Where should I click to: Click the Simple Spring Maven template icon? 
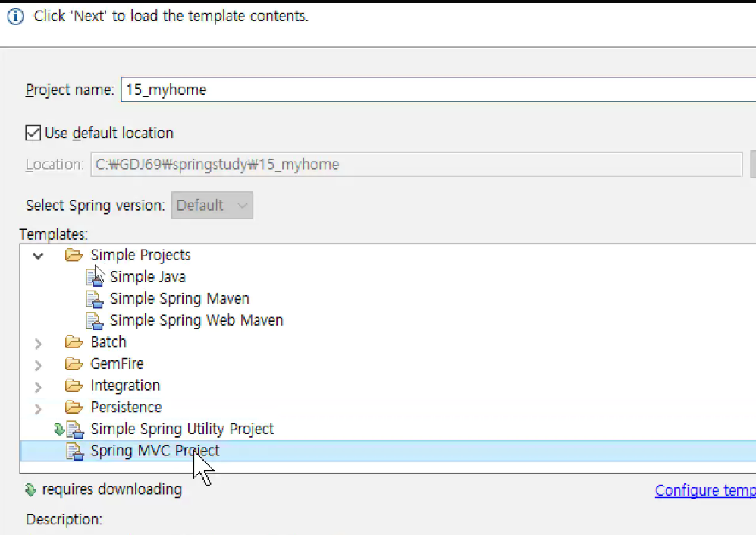click(x=94, y=299)
